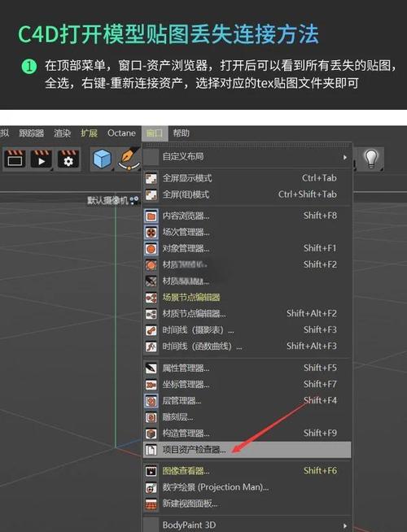Viewport: 407px width, 532px height.
Task: Click the render to picture viewer icon
Action: pyautogui.click(x=42, y=159)
